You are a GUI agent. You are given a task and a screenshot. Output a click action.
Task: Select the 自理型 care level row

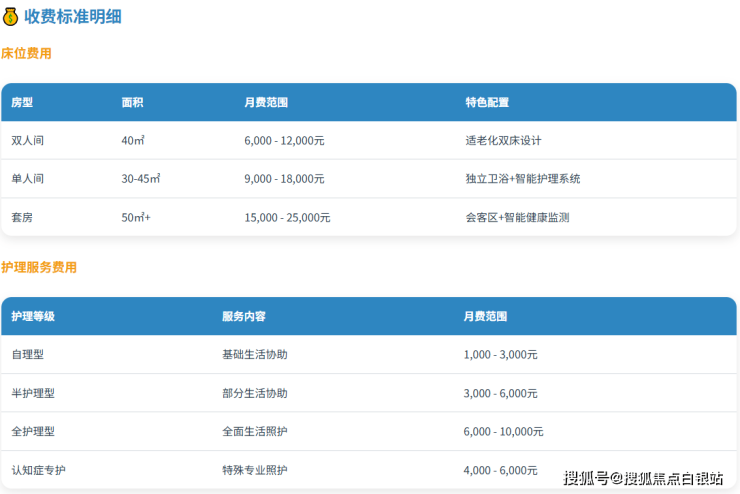tap(28, 355)
